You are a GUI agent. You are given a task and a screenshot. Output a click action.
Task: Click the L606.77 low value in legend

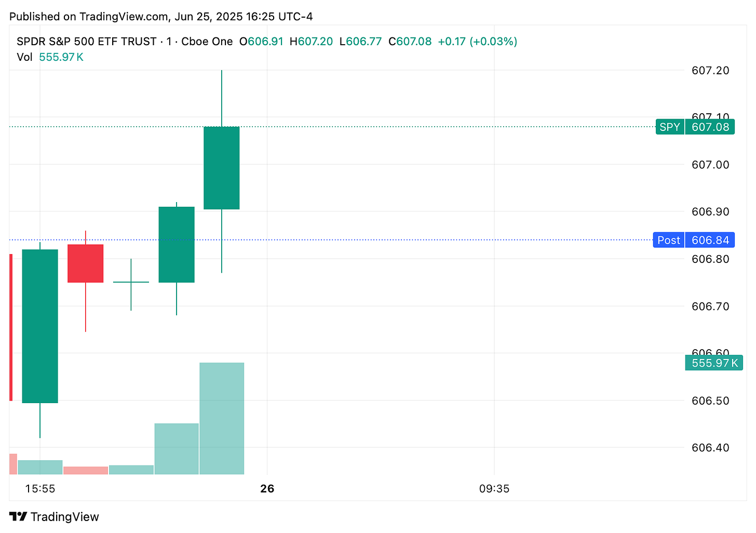tap(360, 42)
